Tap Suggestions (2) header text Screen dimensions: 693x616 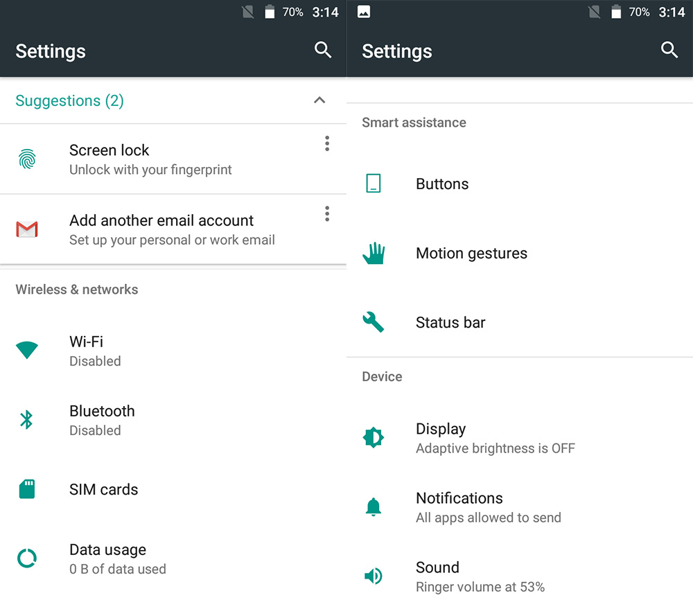pos(69,100)
